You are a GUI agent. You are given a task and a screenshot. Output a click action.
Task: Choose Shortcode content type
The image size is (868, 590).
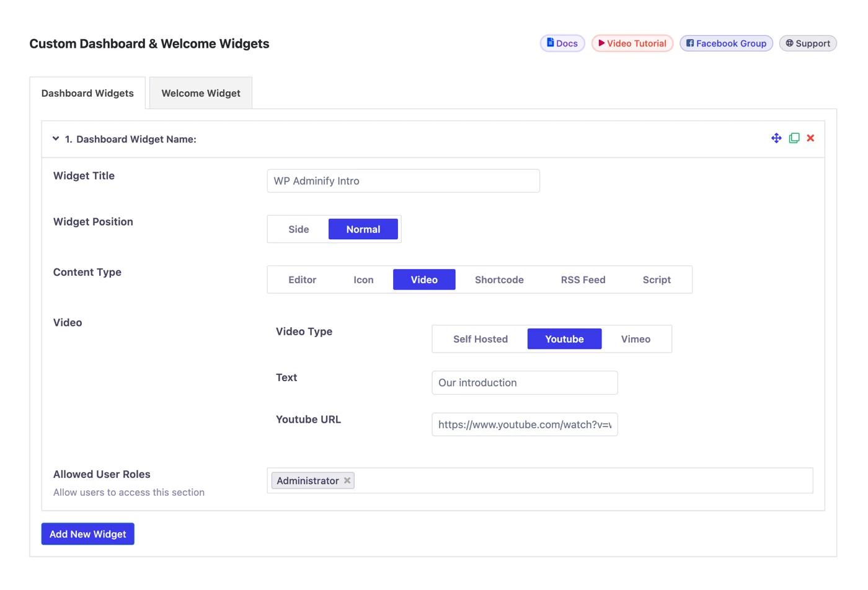pos(499,280)
